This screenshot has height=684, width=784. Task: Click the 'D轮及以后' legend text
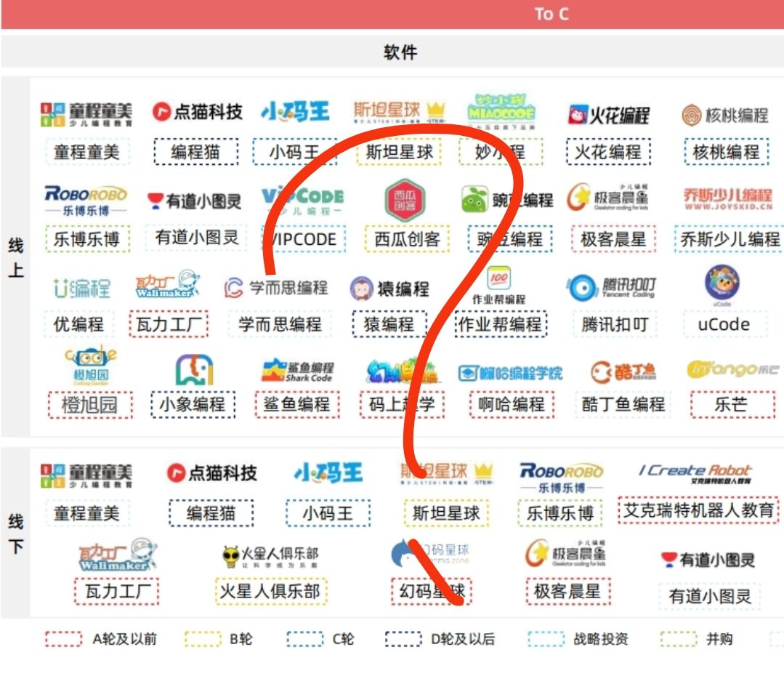[x=463, y=639]
